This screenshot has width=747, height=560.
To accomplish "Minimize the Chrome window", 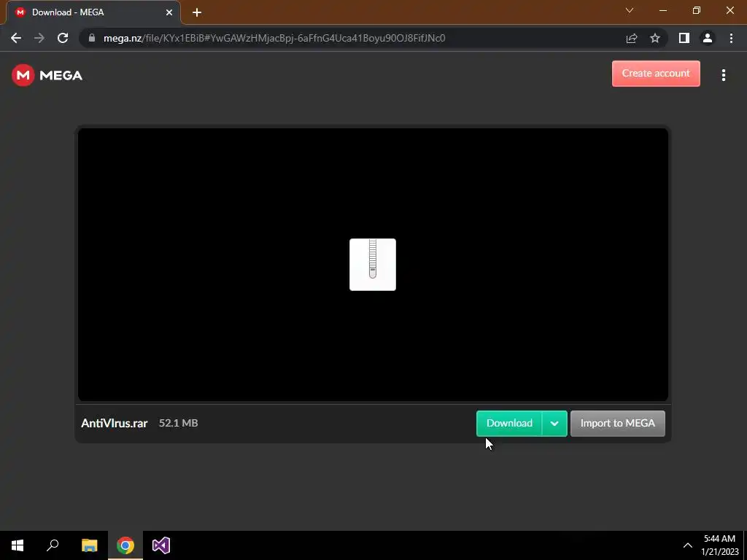I will pos(662,10).
